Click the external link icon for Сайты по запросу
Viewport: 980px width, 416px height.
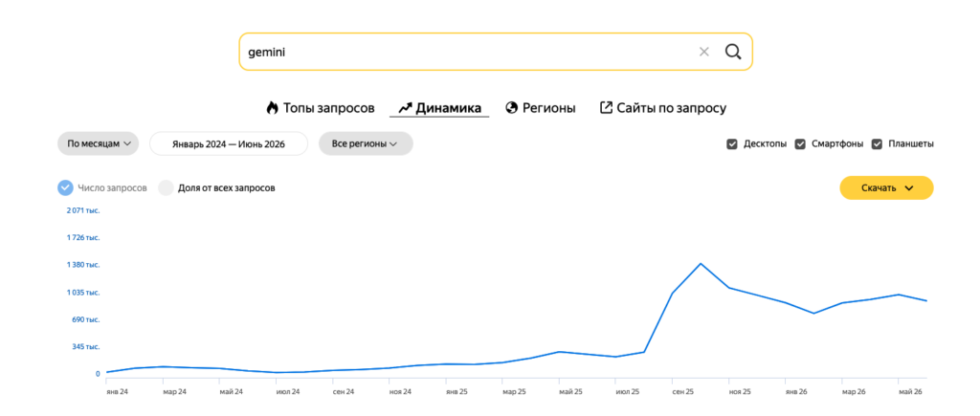[606, 107]
